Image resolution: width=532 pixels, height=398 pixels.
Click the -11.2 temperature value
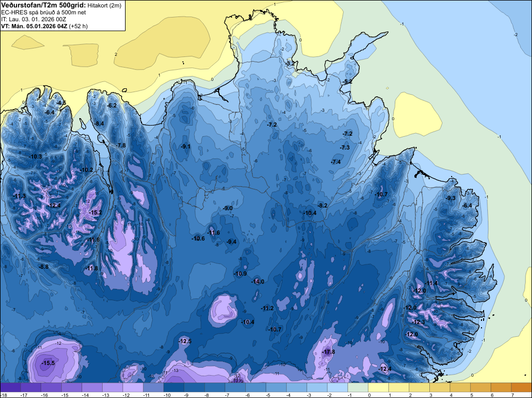267,308
